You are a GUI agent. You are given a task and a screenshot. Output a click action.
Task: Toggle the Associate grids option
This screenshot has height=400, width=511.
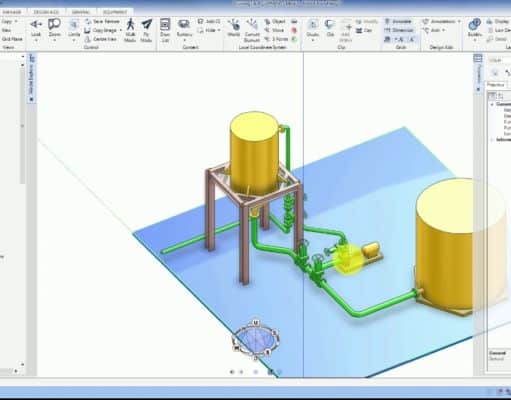(398, 21)
